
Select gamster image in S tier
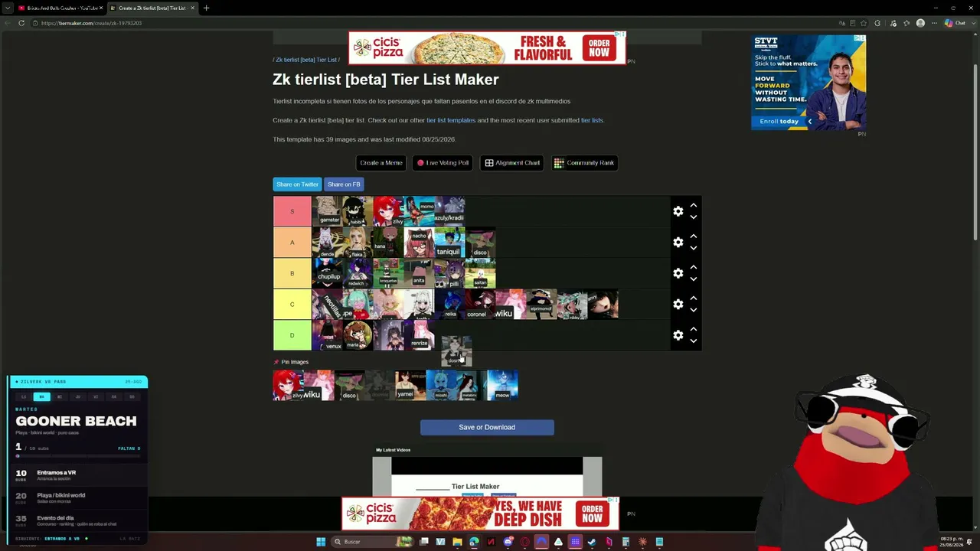point(327,211)
